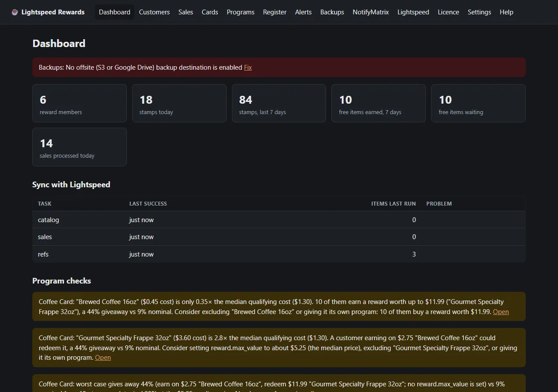
Task: Open the Programs section
Action: pos(241,12)
